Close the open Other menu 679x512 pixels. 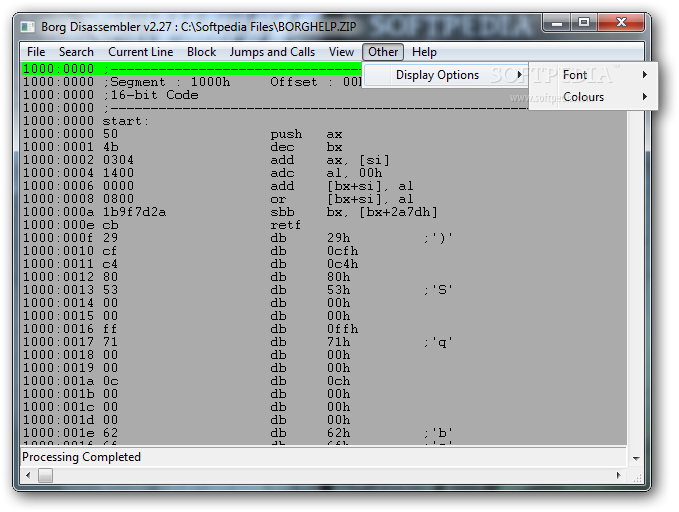click(x=383, y=52)
